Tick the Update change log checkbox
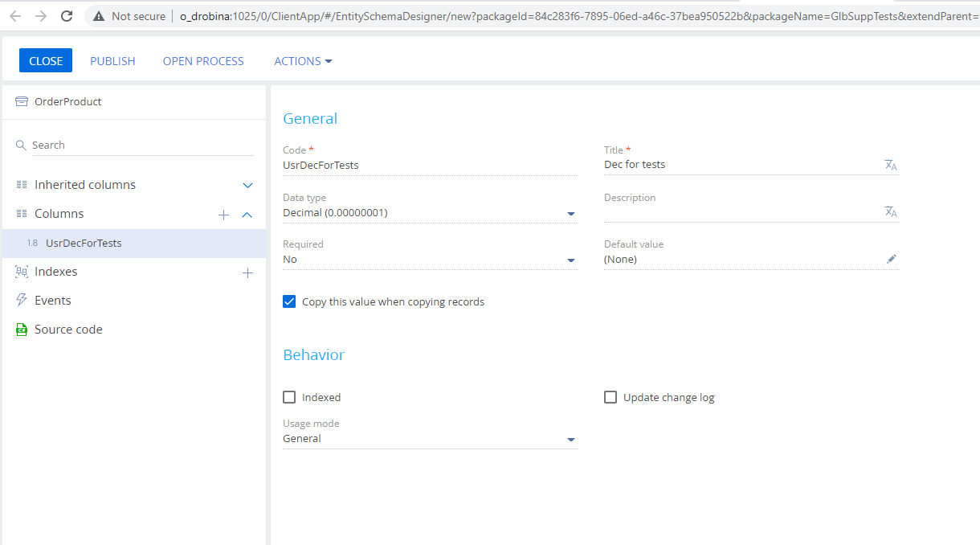The image size is (980, 545). [610, 397]
